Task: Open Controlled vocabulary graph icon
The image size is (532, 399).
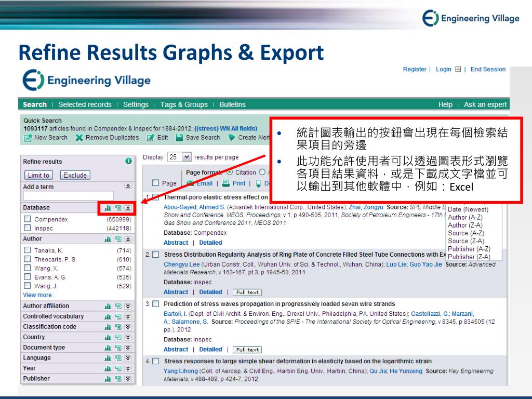Action: (108, 316)
